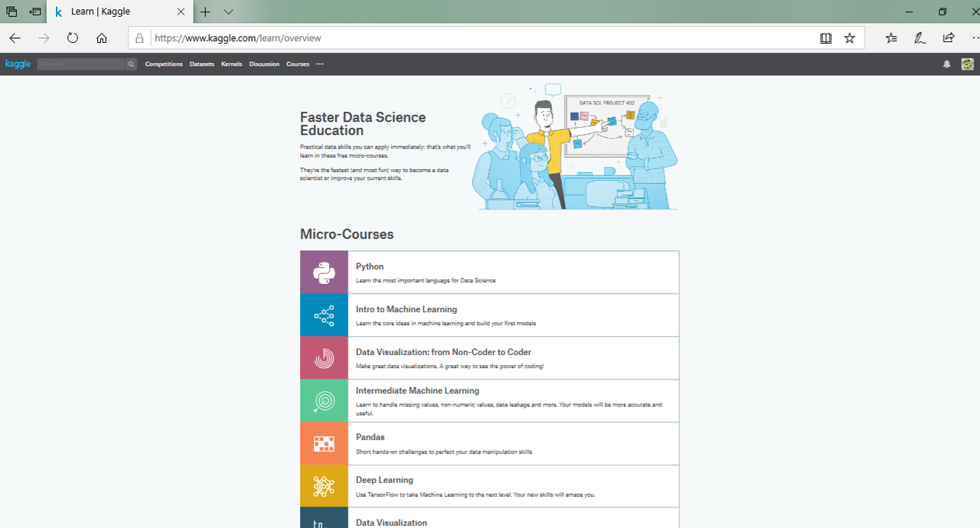Open Kernels in the nav bar

click(231, 64)
